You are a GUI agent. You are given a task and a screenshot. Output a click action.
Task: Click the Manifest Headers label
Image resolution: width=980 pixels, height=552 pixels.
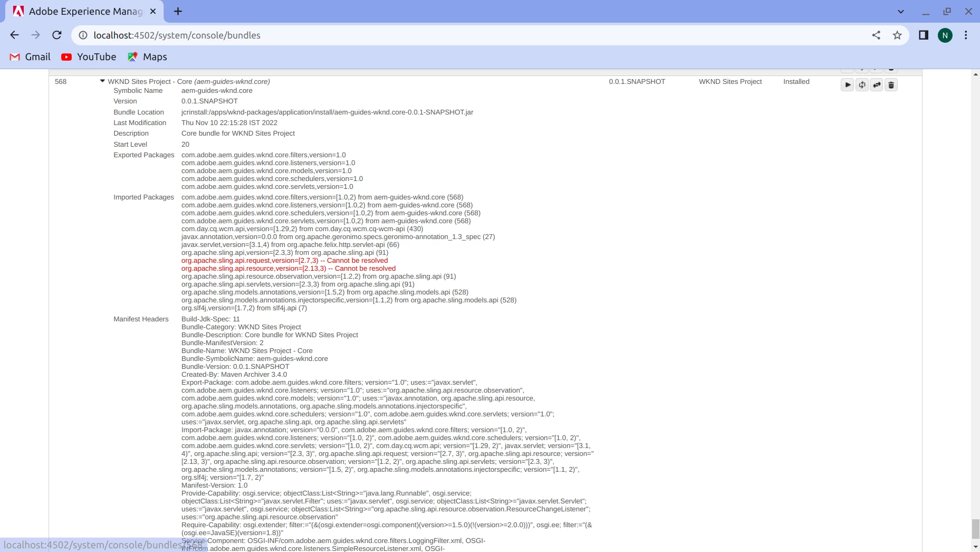pos(141,319)
